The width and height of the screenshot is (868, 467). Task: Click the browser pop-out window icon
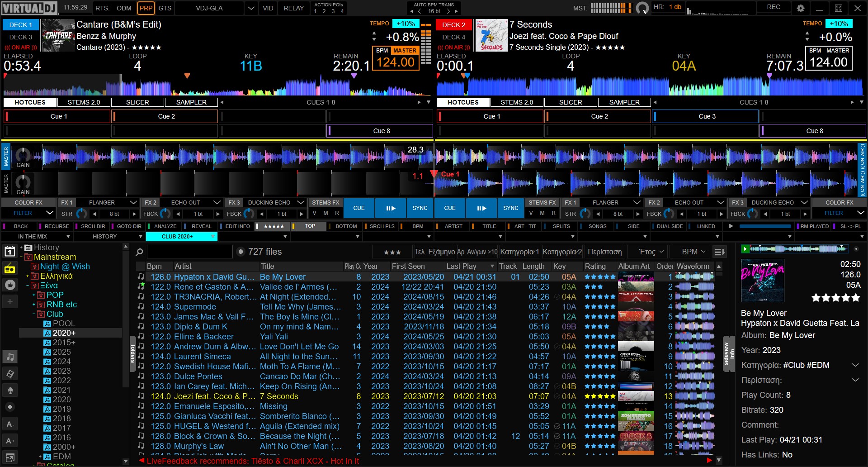tap(10, 457)
